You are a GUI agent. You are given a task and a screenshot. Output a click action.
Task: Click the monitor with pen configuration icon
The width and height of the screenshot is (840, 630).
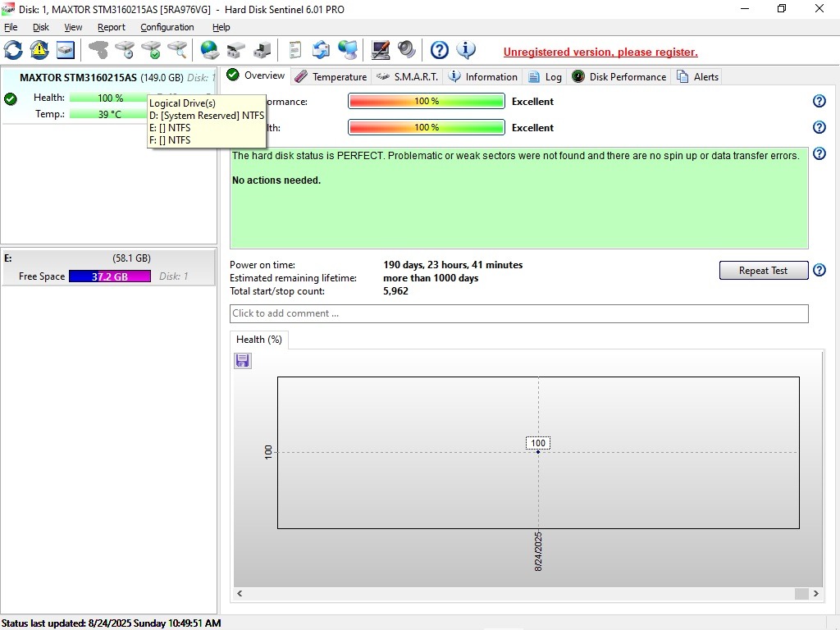point(381,50)
